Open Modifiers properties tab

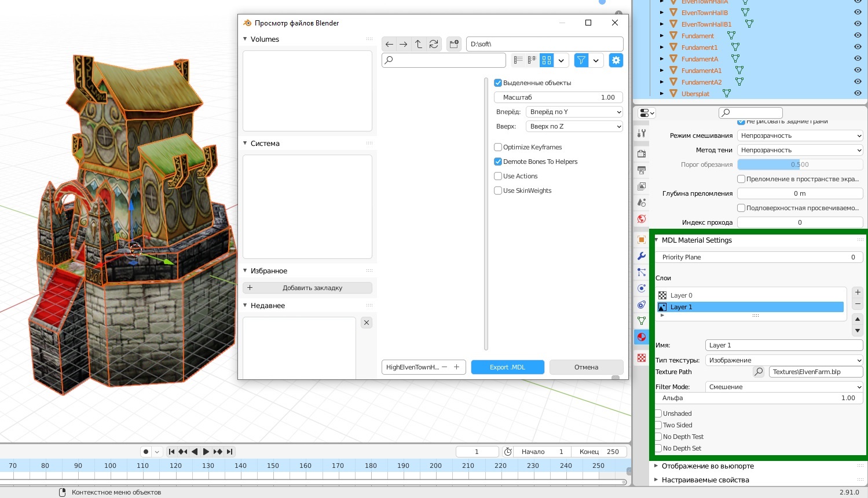(642, 256)
